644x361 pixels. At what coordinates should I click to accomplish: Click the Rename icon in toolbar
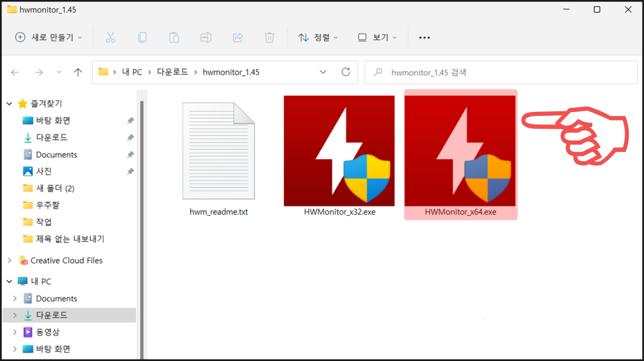(x=206, y=37)
